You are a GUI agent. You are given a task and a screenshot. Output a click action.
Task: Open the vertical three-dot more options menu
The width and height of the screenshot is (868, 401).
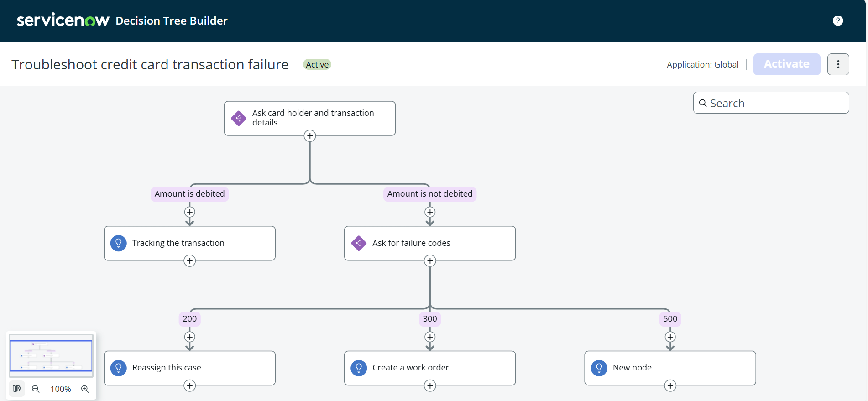tap(838, 64)
